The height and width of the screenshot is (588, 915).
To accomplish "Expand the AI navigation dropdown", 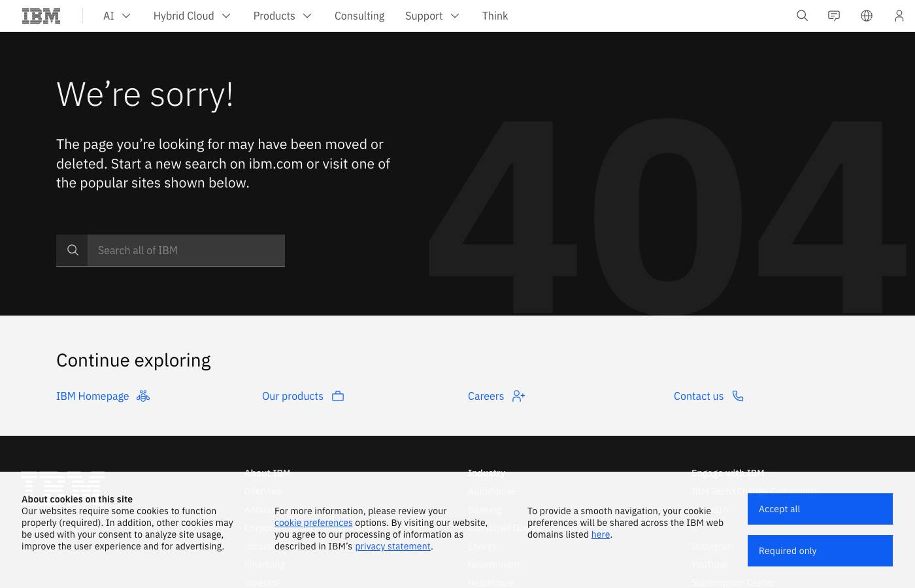I will click(117, 16).
